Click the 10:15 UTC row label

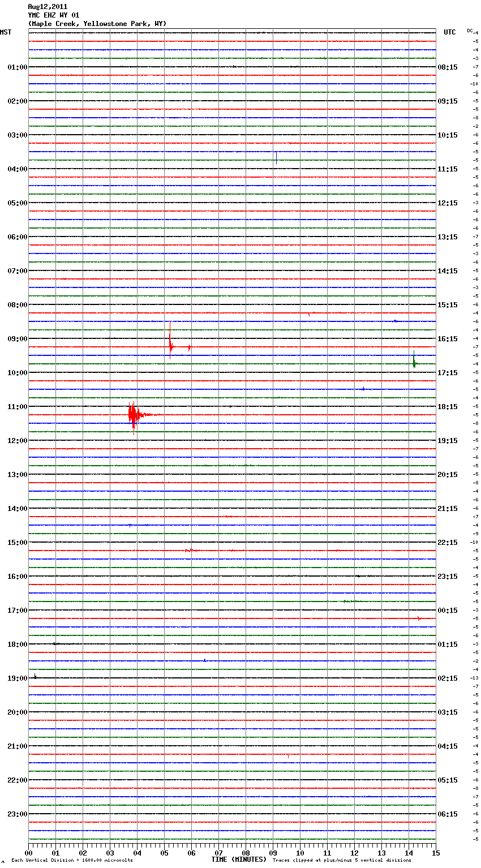tap(448, 135)
